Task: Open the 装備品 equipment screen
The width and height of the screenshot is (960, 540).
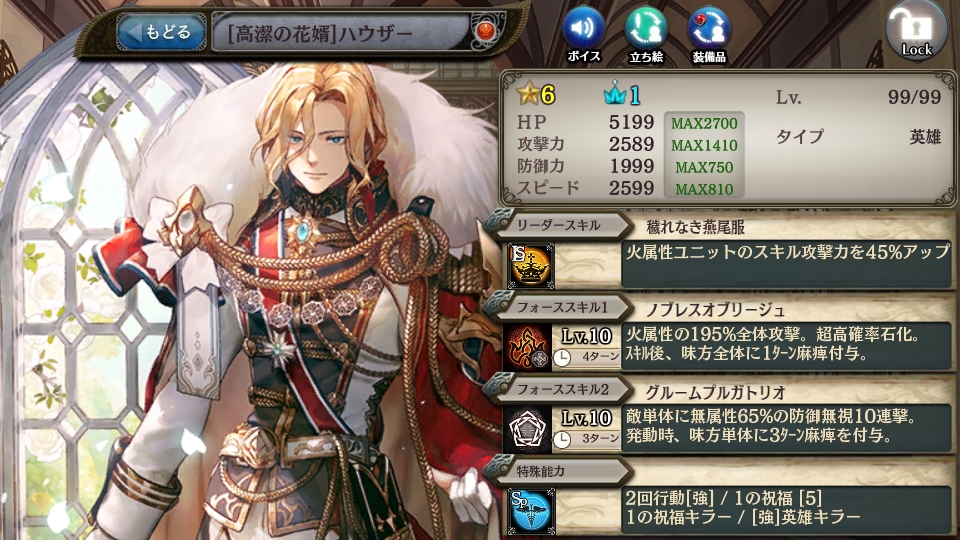Action: point(709,34)
